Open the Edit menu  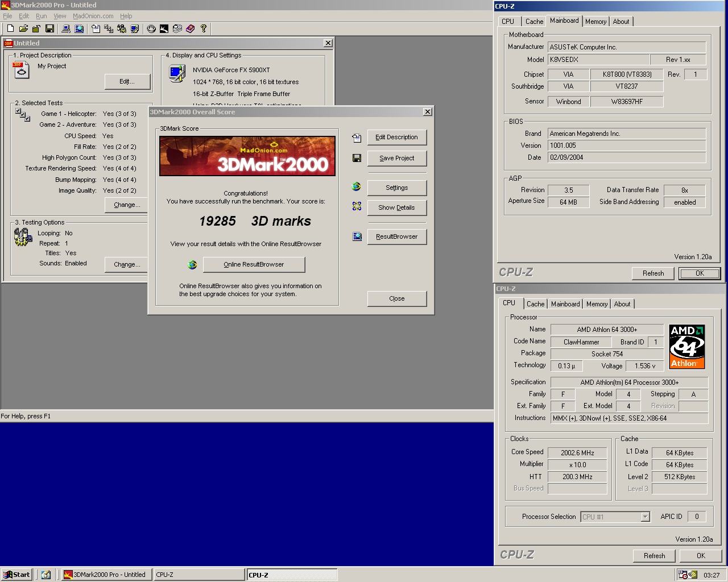click(x=24, y=16)
